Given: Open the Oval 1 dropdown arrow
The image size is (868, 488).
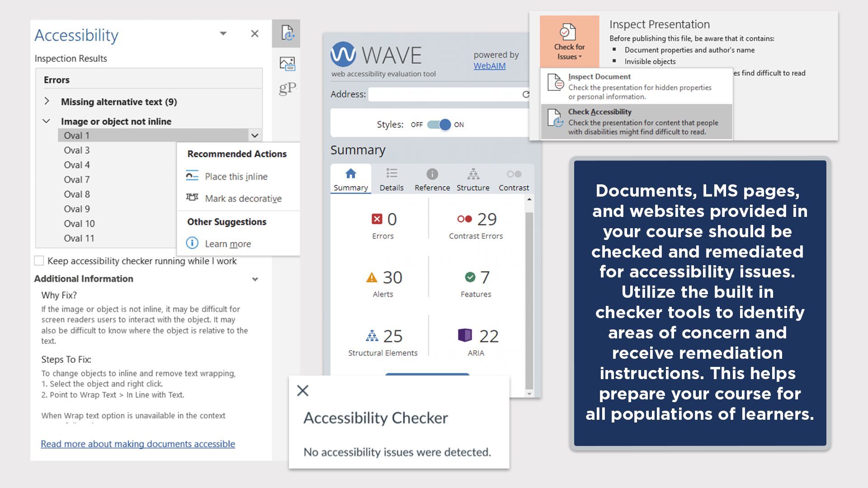Looking at the screenshot, I should tap(255, 136).
